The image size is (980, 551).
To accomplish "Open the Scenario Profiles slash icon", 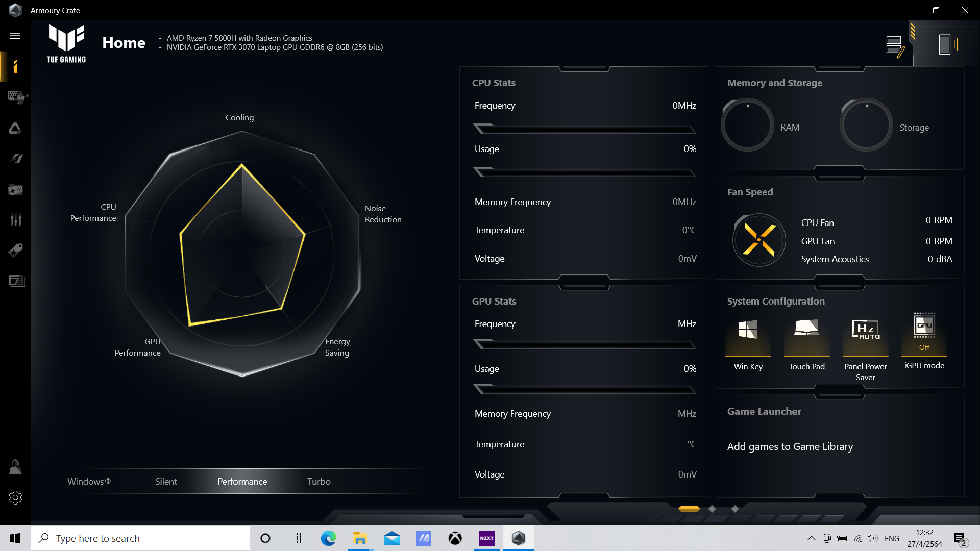I will pyautogui.click(x=15, y=159).
